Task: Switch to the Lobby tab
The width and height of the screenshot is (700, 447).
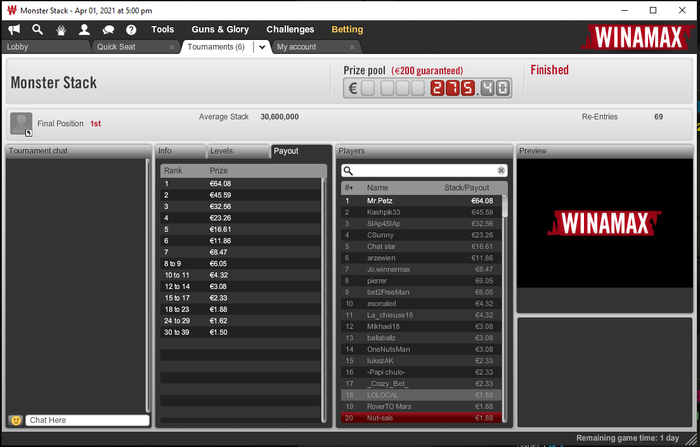Action: (46, 47)
